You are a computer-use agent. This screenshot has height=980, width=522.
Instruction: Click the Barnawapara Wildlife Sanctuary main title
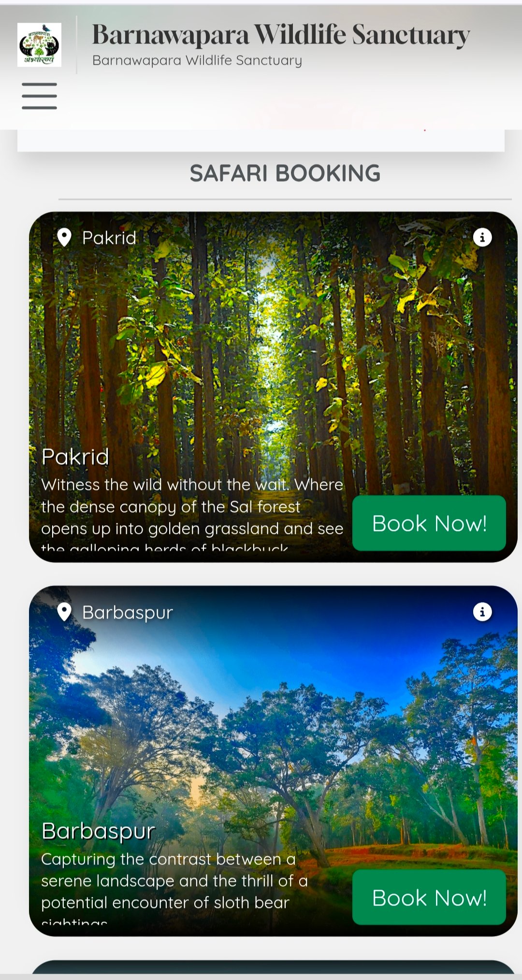[x=281, y=35]
